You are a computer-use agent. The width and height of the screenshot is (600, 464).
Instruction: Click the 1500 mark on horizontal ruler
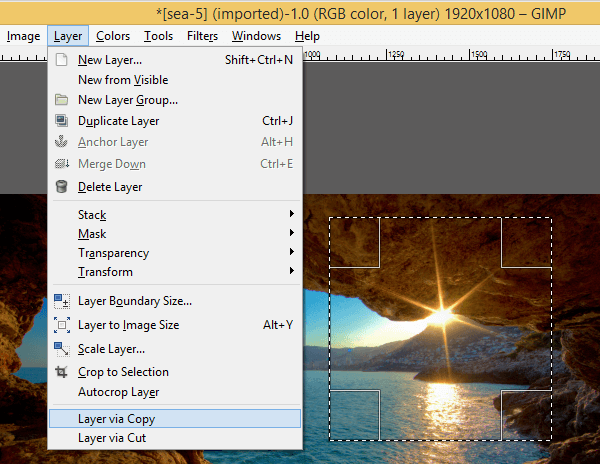point(479,54)
